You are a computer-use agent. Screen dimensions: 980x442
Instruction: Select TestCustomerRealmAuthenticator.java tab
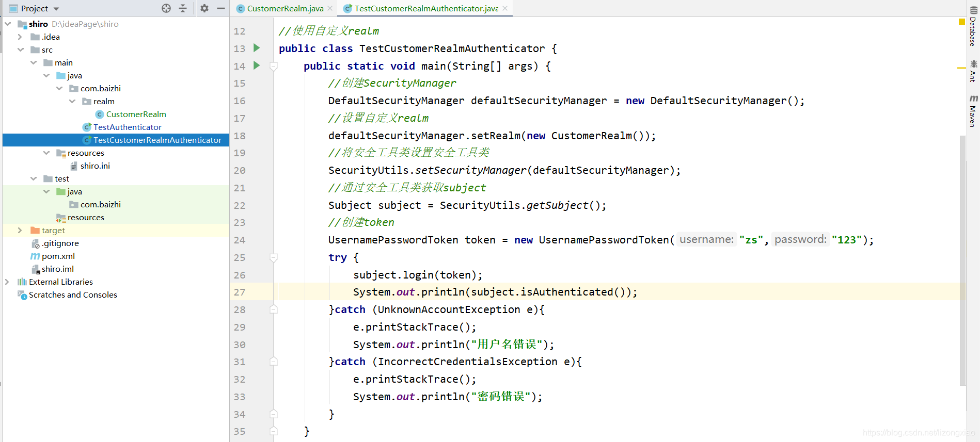pos(426,8)
